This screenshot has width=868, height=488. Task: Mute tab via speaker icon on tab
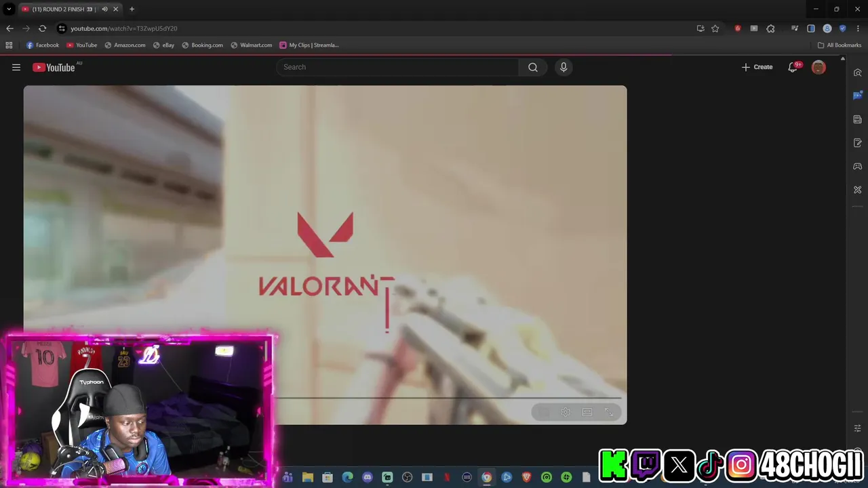click(104, 9)
